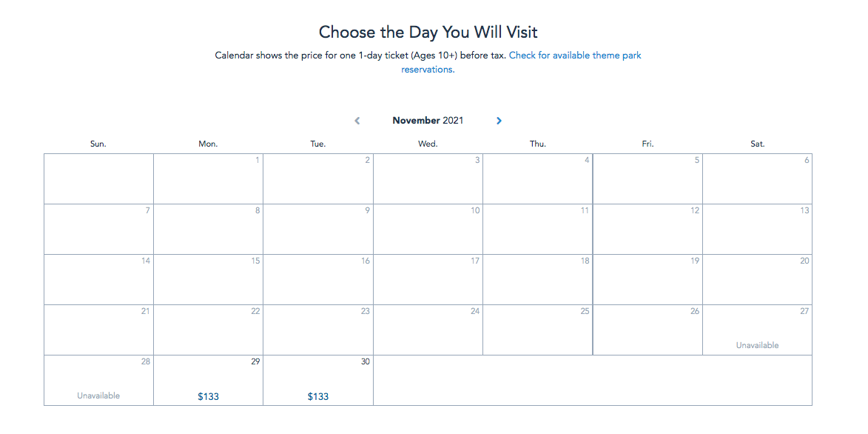Click the November 5 calendar cell

coord(647,179)
